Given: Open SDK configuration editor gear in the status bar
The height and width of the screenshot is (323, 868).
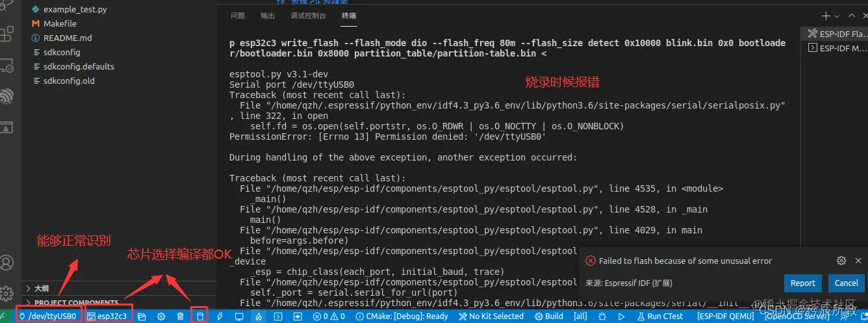Looking at the screenshot, I should (x=161, y=317).
